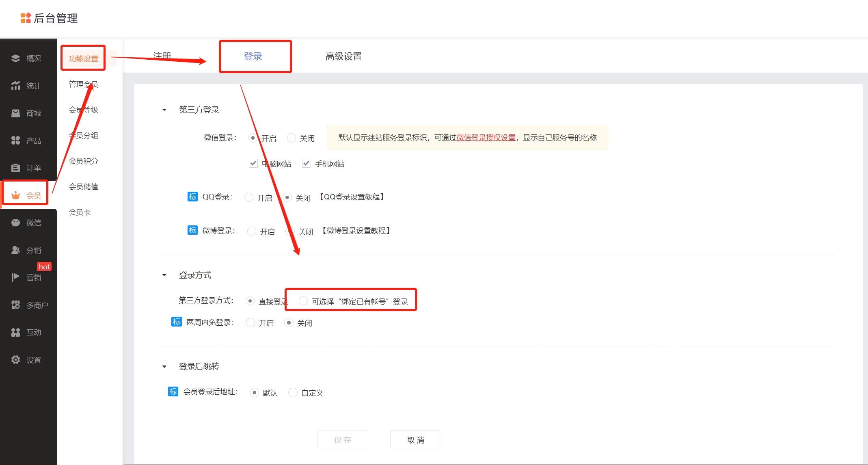Select 自定义 for 会员登录后地址
The width and height of the screenshot is (868, 465).
pos(293,392)
